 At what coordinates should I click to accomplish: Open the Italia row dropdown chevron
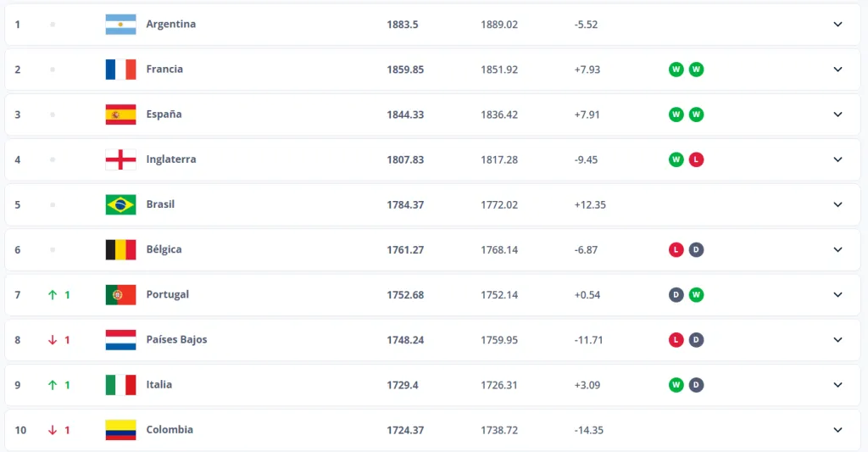837,385
